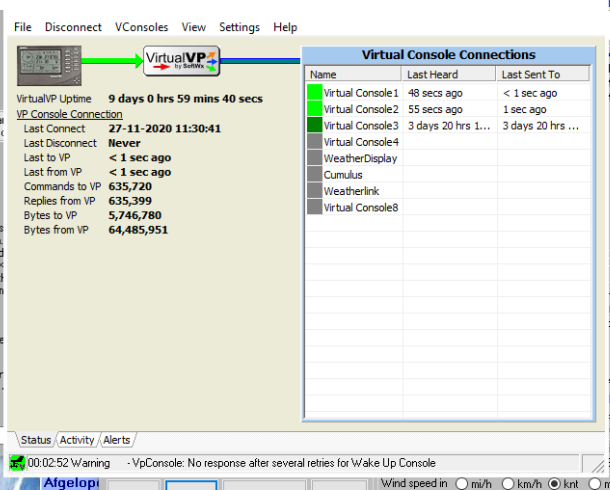Click Bytes to VP value 5,746,780
610x490 pixels.
pos(135,215)
